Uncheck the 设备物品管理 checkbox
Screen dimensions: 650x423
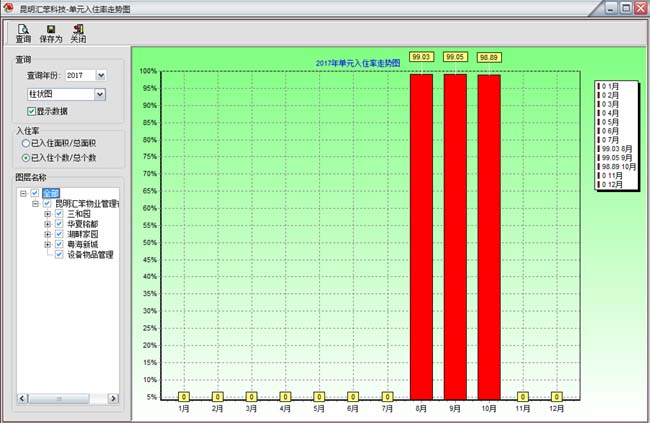59,254
